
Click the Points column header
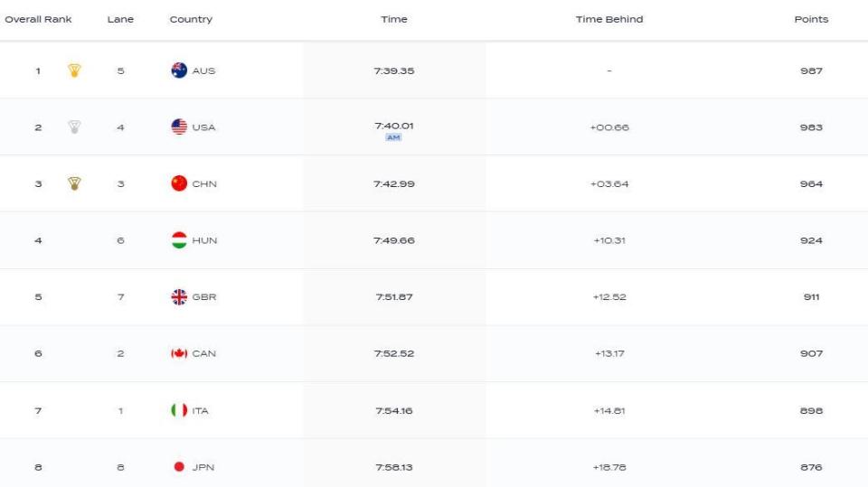[811, 19]
